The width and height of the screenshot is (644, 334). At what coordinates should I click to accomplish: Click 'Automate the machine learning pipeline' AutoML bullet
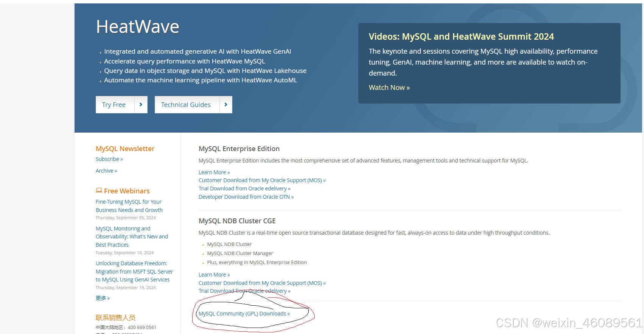point(201,80)
